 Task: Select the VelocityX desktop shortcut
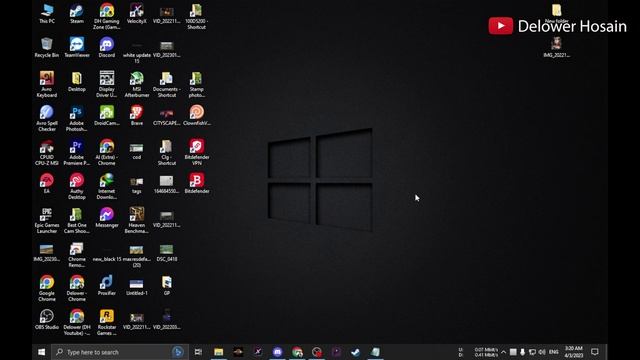tap(137, 13)
